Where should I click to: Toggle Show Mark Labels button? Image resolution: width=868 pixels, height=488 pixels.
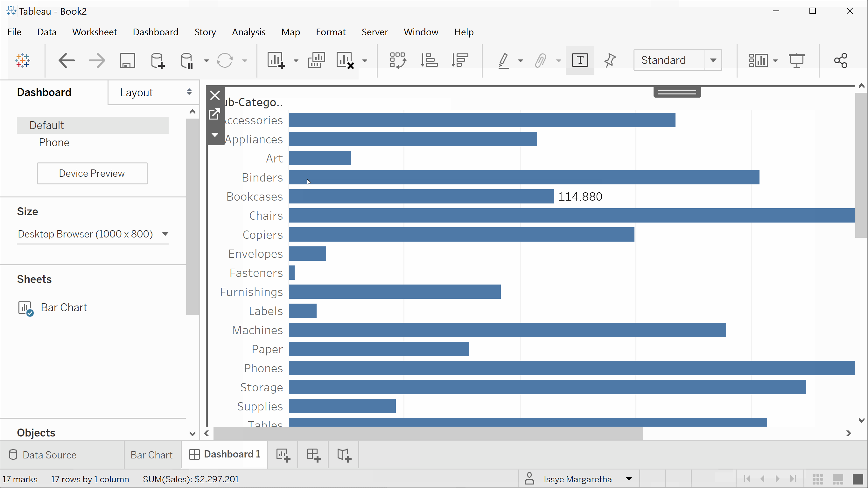[579, 60]
